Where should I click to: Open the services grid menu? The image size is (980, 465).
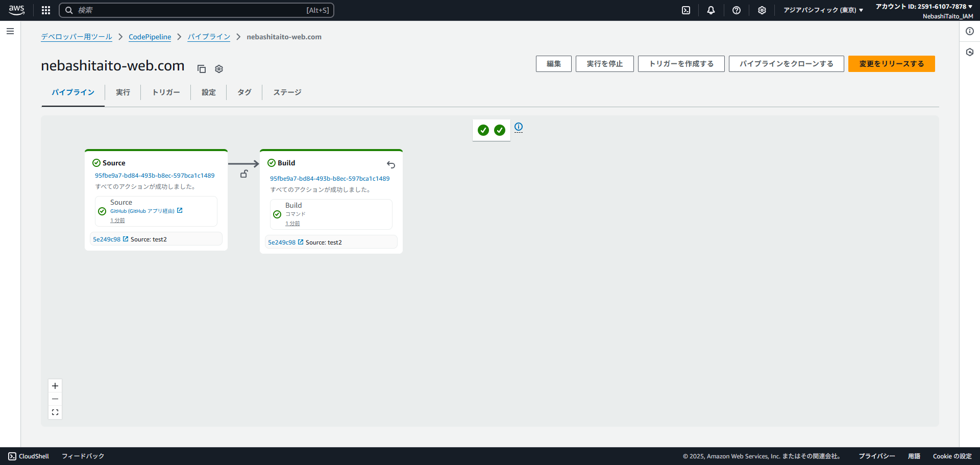pos(46,10)
